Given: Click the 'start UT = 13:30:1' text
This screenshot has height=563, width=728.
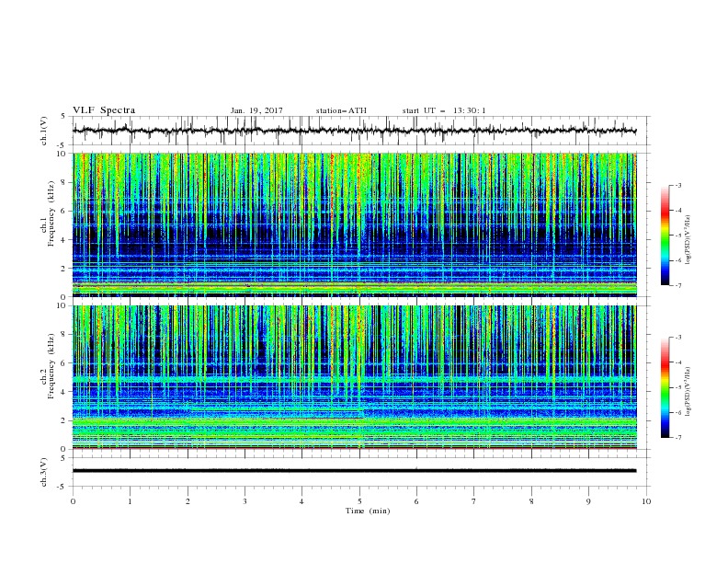Looking at the screenshot, I should tap(444, 110).
